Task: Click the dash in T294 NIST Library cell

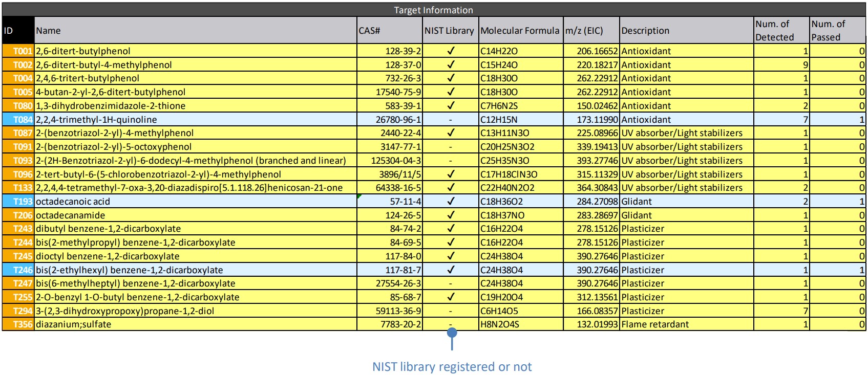Action: [451, 311]
